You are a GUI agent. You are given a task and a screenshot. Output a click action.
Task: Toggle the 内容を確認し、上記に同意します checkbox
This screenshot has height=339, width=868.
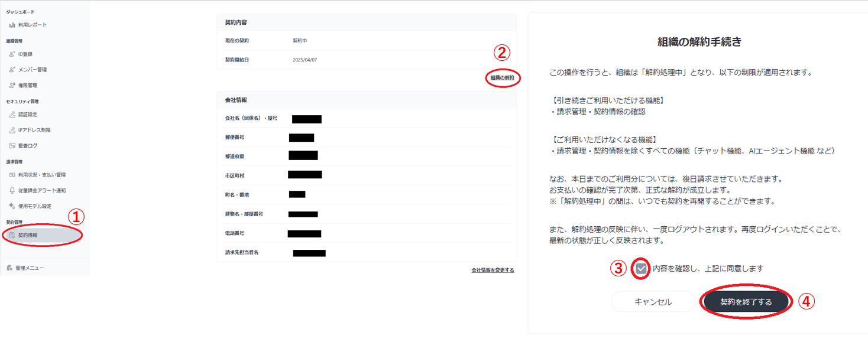click(642, 268)
